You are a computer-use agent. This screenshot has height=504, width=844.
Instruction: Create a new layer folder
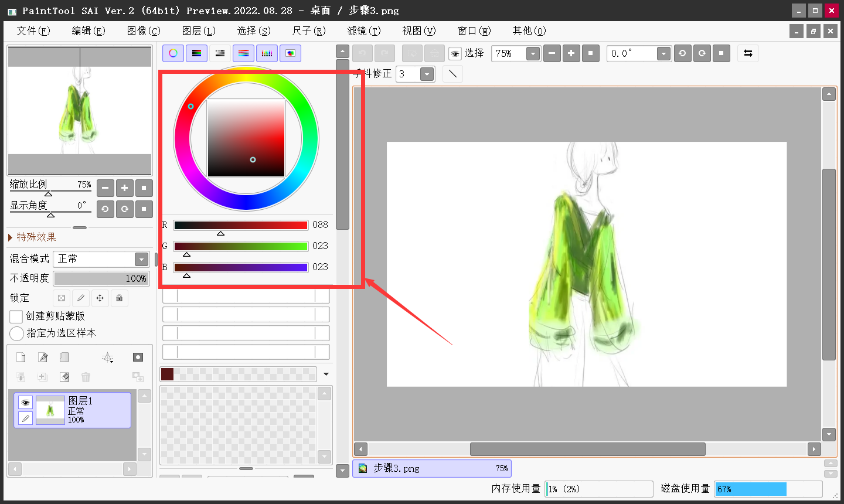pos(64,357)
